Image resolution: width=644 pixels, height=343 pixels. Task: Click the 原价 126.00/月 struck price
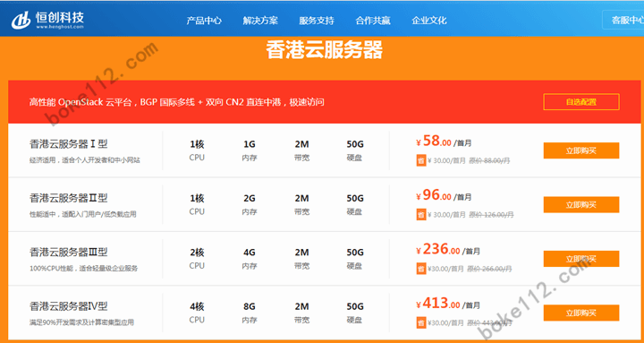coord(491,215)
